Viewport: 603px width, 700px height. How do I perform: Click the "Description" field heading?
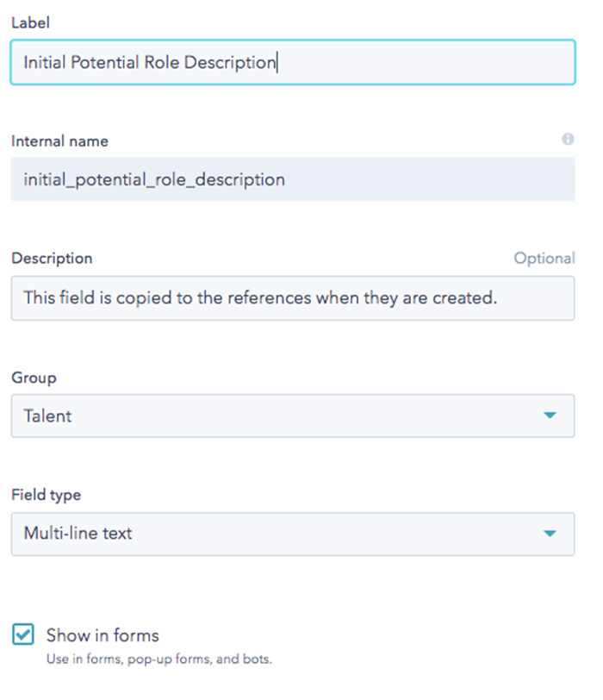[52, 259]
